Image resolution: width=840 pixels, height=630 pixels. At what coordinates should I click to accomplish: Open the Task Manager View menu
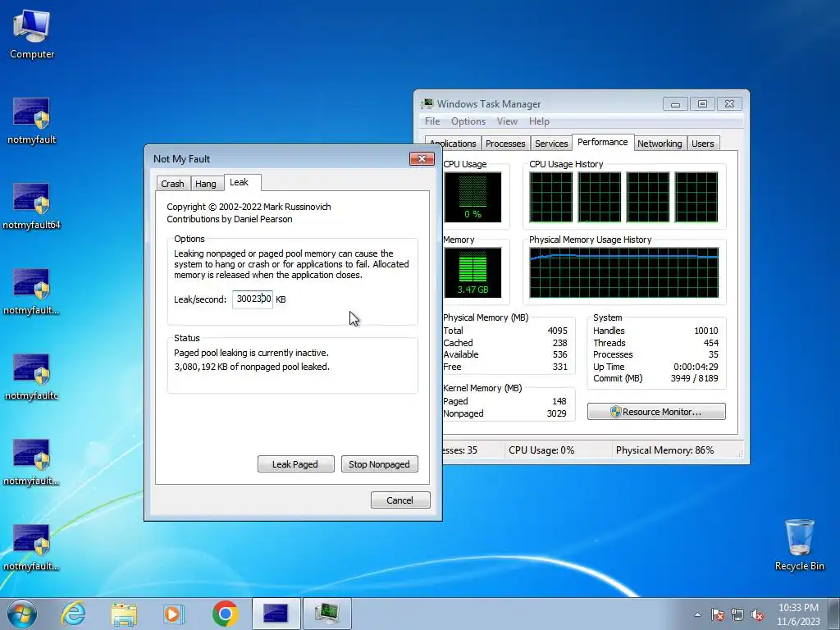click(x=507, y=121)
